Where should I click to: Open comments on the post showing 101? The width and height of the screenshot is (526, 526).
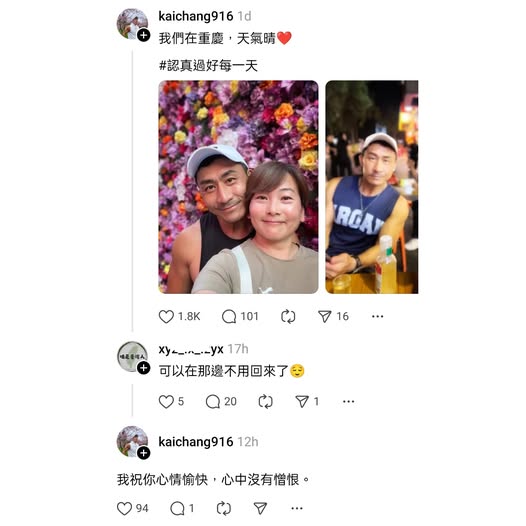229,316
